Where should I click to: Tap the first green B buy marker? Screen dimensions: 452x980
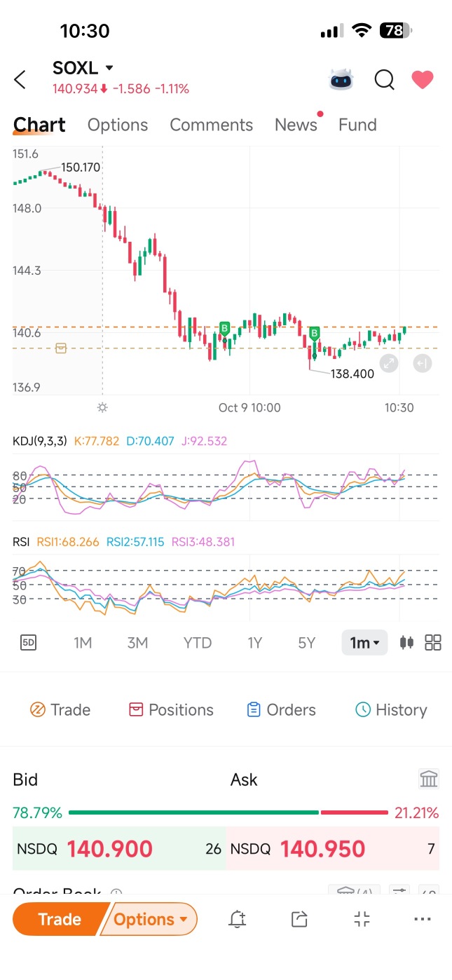point(225,327)
